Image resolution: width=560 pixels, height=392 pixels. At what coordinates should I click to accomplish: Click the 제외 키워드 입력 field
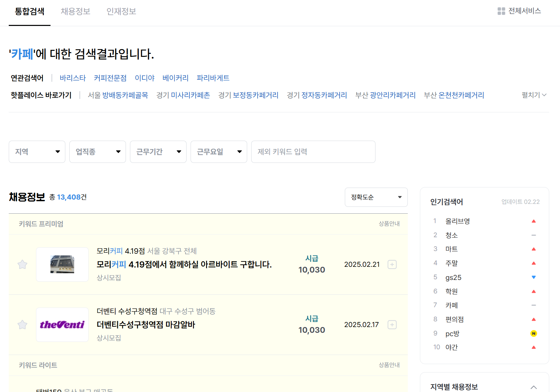pos(313,152)
